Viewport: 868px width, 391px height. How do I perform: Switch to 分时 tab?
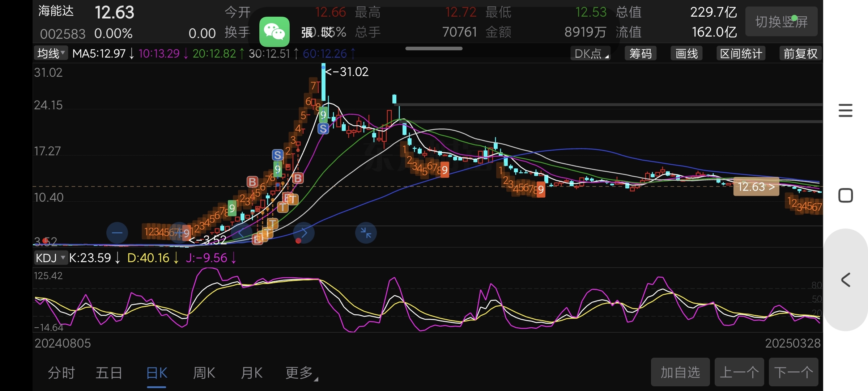pyautogui.click(x=61, y=373)
